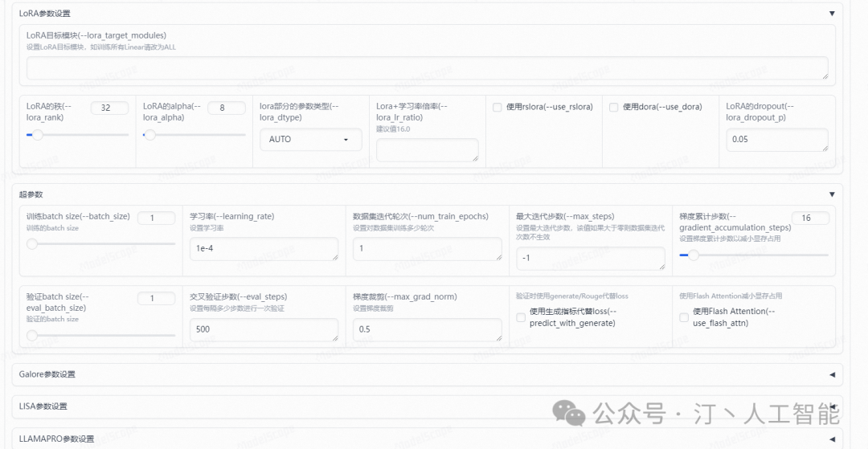Image resolution: width=868 pixels, height=449 pixels.
Task: Click the lora_dropout_p field showing 0.05
Action: (777, 140)
